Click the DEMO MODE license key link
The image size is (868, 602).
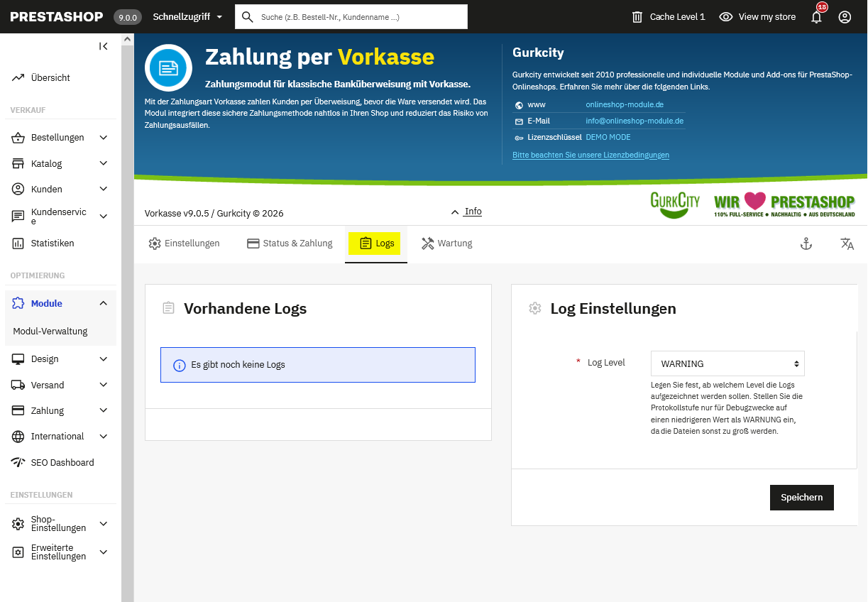608,137
